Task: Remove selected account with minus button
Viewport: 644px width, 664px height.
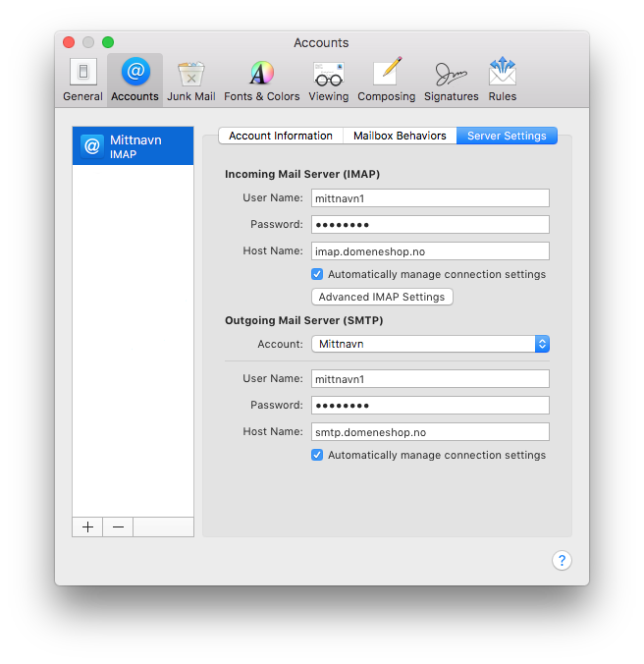Action: point(118,526)
